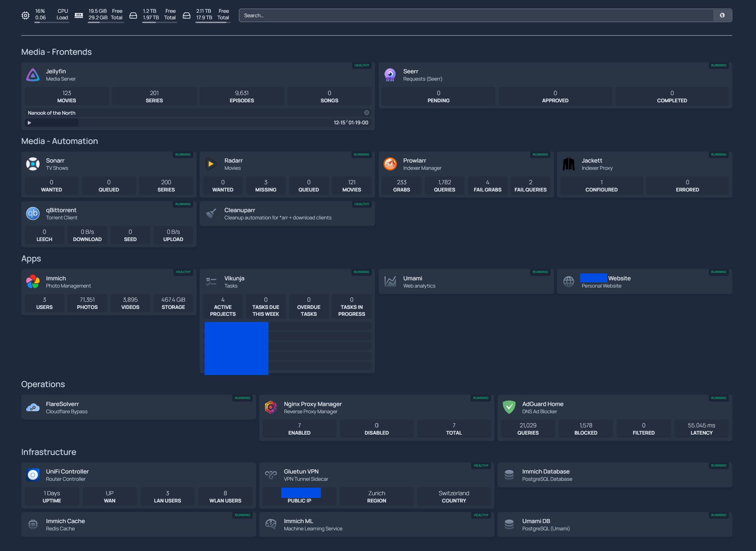The height and width of the screenshot is (551, 756).
Task: Click the Immich ML brain icon
Action: point(271,524)
